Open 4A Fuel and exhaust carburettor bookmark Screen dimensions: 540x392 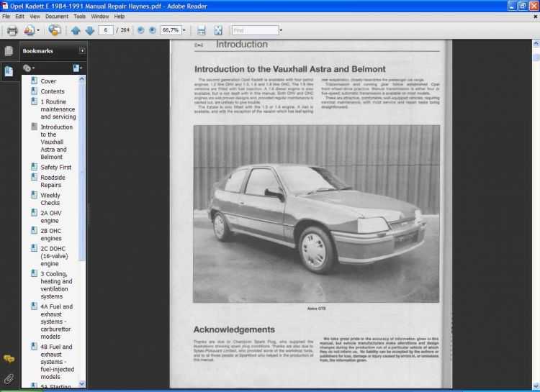56,322
